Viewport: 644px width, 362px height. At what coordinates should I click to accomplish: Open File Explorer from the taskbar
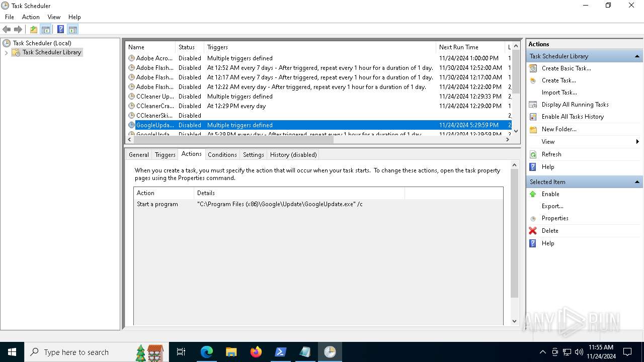pyautogui.click(x=231, y=352)
